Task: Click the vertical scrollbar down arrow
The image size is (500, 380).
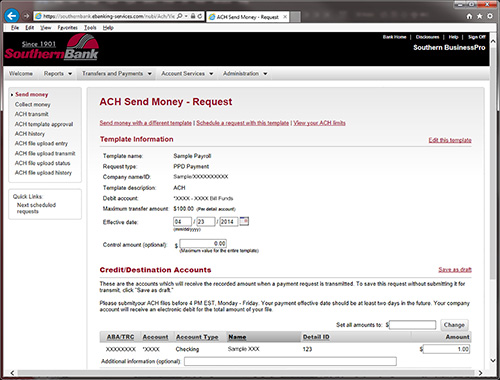Action: [x=493, y=360]
